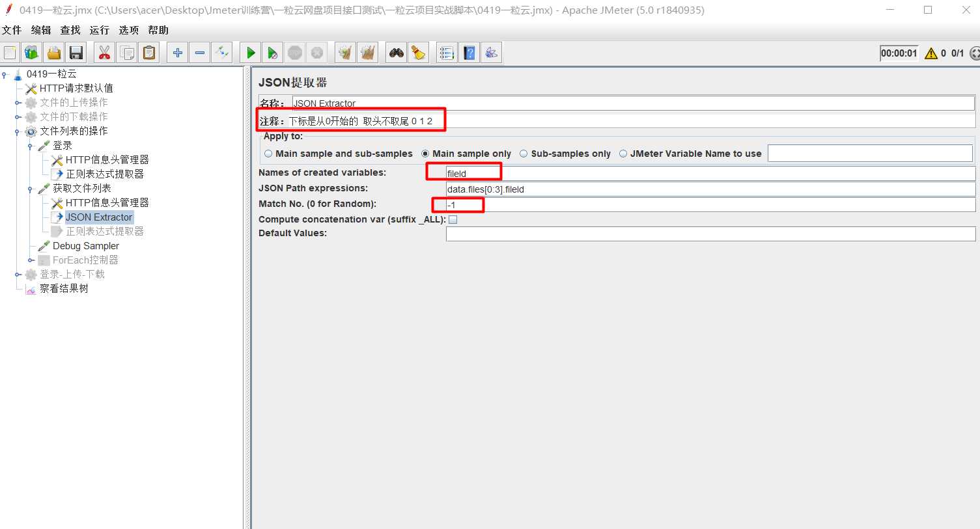Screen dimensions: 980x529
Task: Click Names of created variables field
Action: coord(710,173)
